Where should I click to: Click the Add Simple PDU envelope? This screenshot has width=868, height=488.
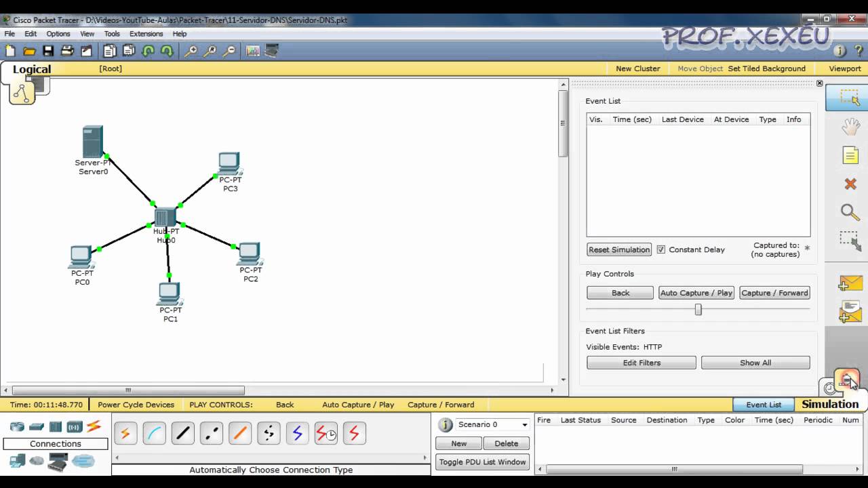pyautogui.click(x=850, y=283)
